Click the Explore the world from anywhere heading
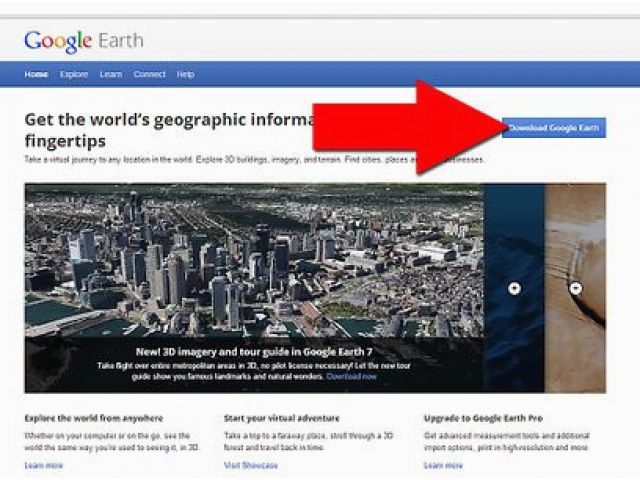 (x=94, y=418)
